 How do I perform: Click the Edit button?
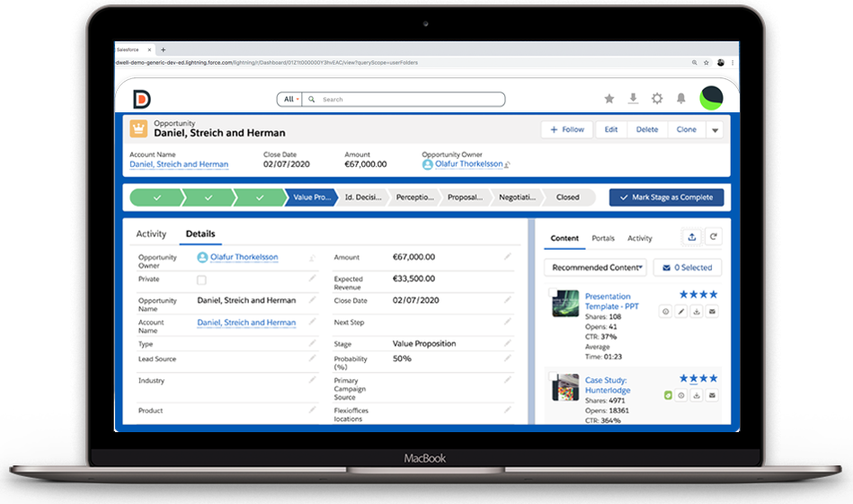pos(611,129)
